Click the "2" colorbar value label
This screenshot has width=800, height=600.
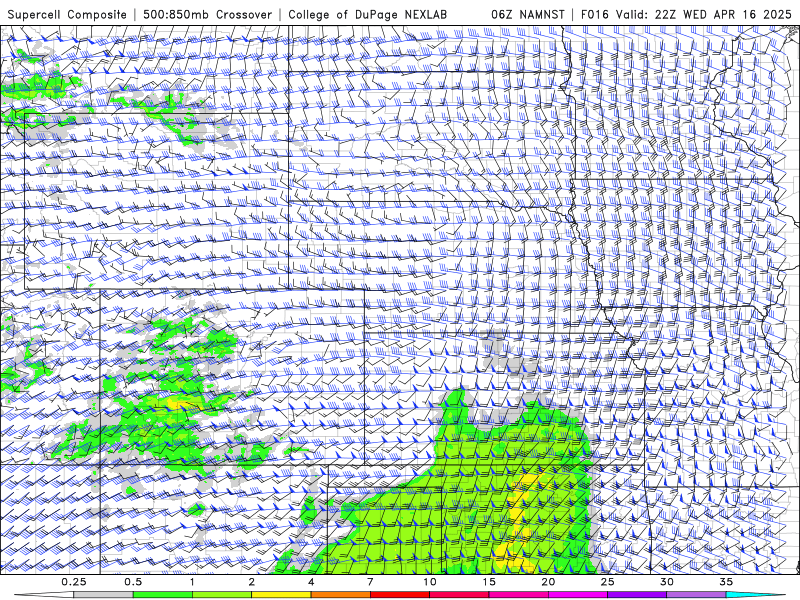coord(252,582)
